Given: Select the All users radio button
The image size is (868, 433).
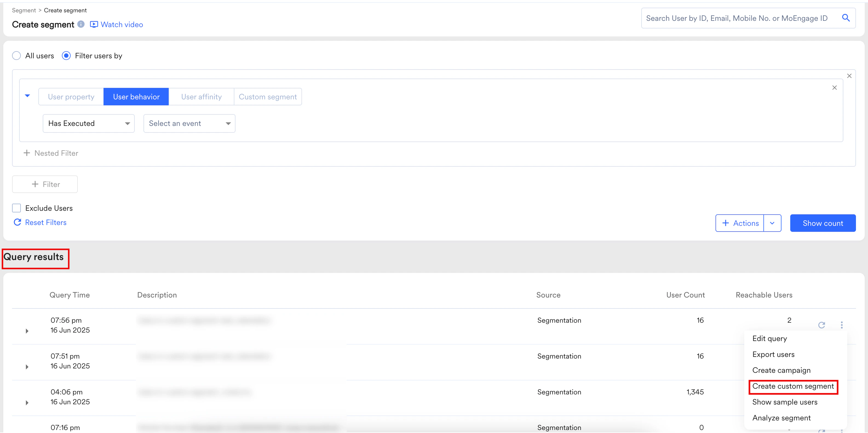Looking at the screenshot, I should (16, 56).
